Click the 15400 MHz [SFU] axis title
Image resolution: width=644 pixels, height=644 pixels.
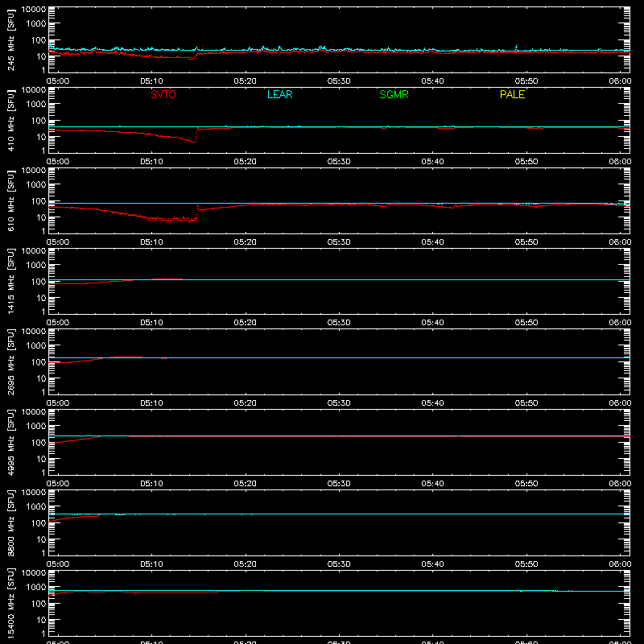(x=11, y=604)
